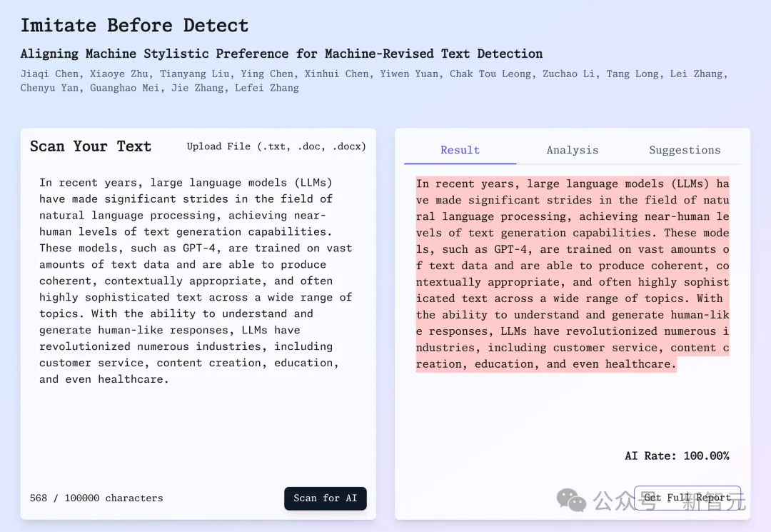This screenshot has height=532, width=771.
Task: Click the Upload File link
Action: [276, 146]
